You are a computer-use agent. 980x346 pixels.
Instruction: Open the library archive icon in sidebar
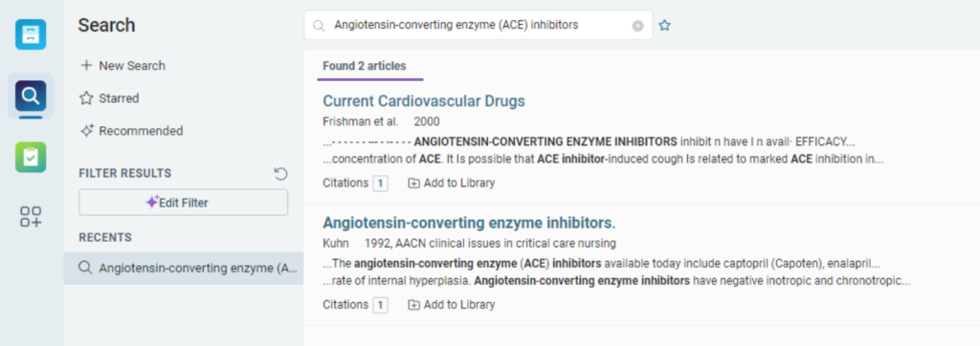(x=31, y=34)
